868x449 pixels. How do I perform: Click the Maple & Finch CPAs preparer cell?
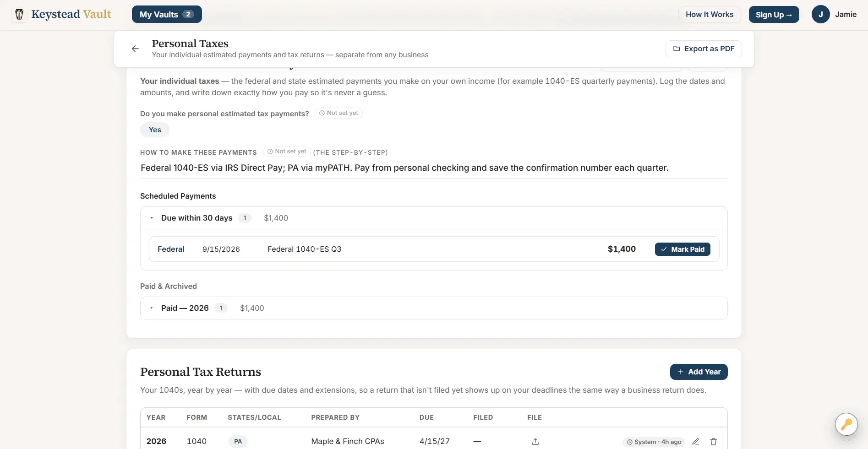348,442
